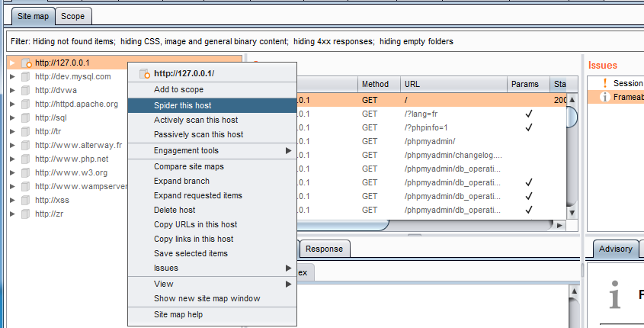Expand the http://www.php.net tree node

click(12, 159)
